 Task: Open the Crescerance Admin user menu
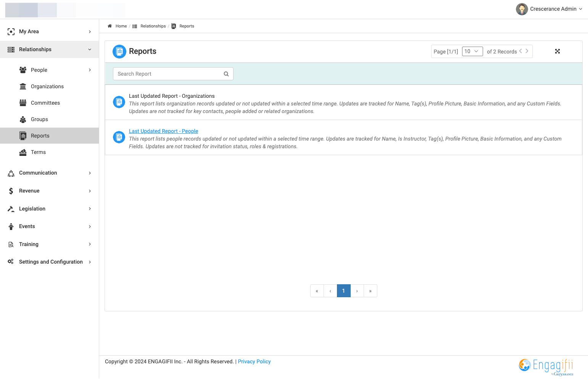(549, 9)
